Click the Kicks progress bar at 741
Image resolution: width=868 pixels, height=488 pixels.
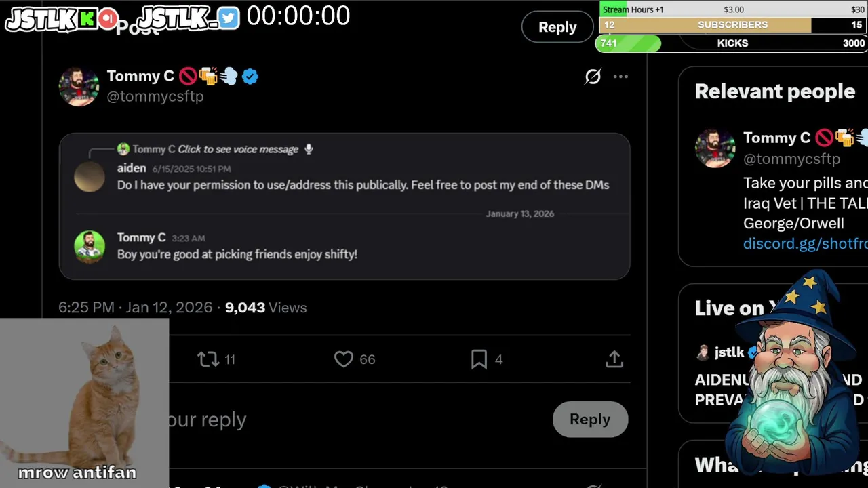(x=627, y=43)
